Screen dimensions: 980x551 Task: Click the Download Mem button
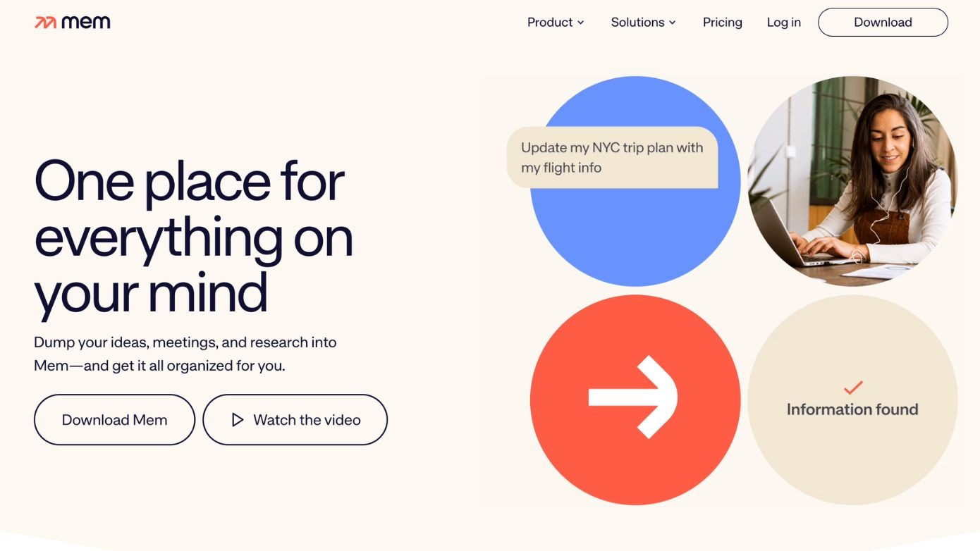click(x=114, y=420)
